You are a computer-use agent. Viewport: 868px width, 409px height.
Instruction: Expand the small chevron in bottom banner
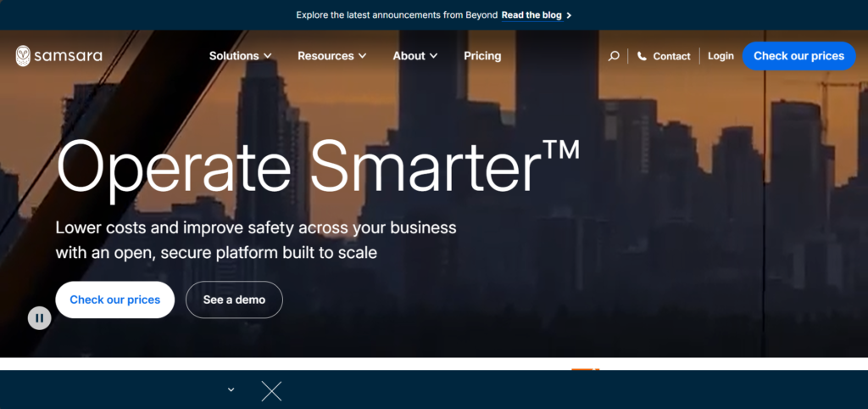[x=231, y=389]
